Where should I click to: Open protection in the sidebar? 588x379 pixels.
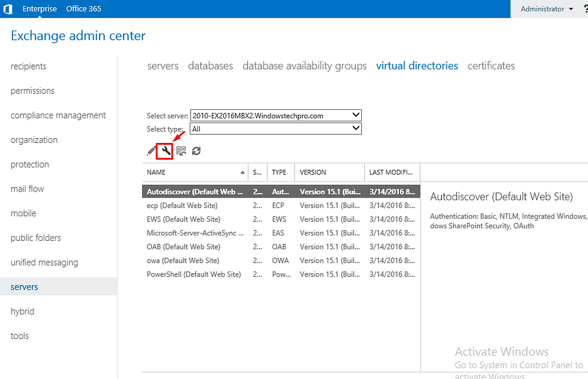point(30,165)
